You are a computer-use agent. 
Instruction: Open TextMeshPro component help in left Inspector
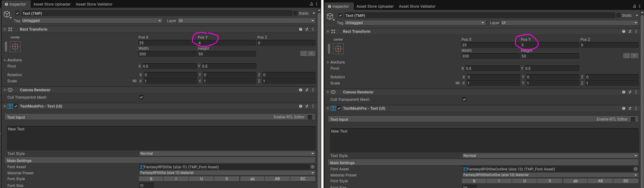pyautogui.click(x=300, y=106)
